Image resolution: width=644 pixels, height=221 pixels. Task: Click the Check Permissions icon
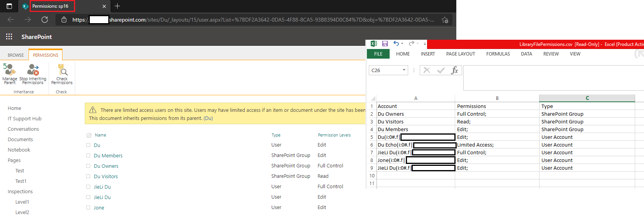coord(62,70)
